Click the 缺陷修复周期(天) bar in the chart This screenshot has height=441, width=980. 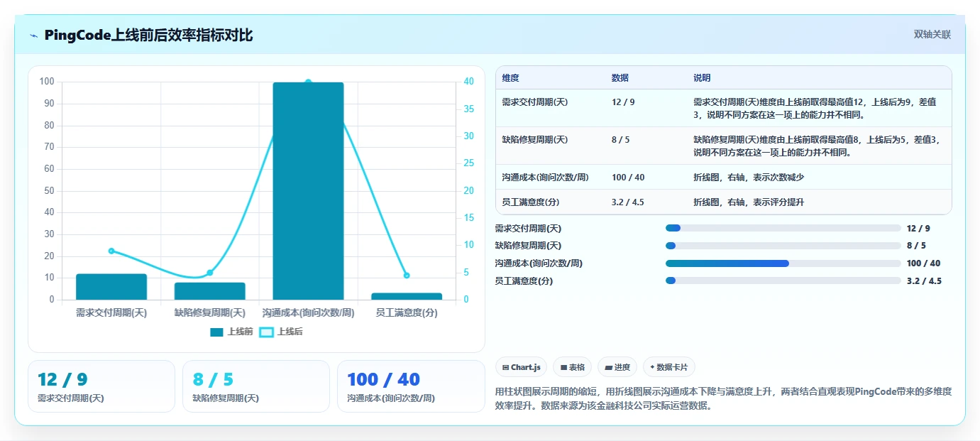210,291
